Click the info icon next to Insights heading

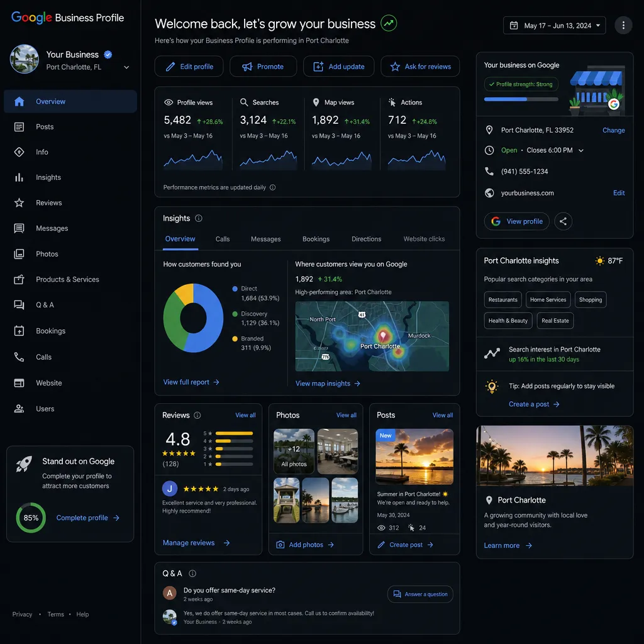pyautogui.click(x=198, y=218)
